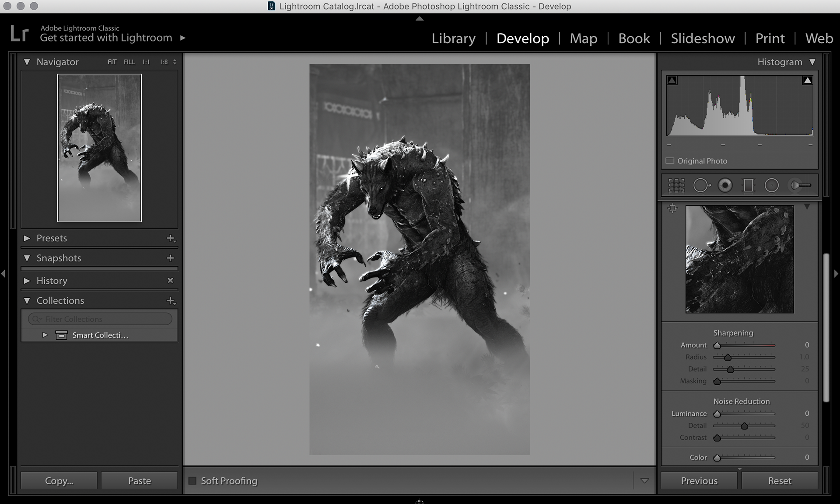
Task: Expand the History panel
Action: 27,281
